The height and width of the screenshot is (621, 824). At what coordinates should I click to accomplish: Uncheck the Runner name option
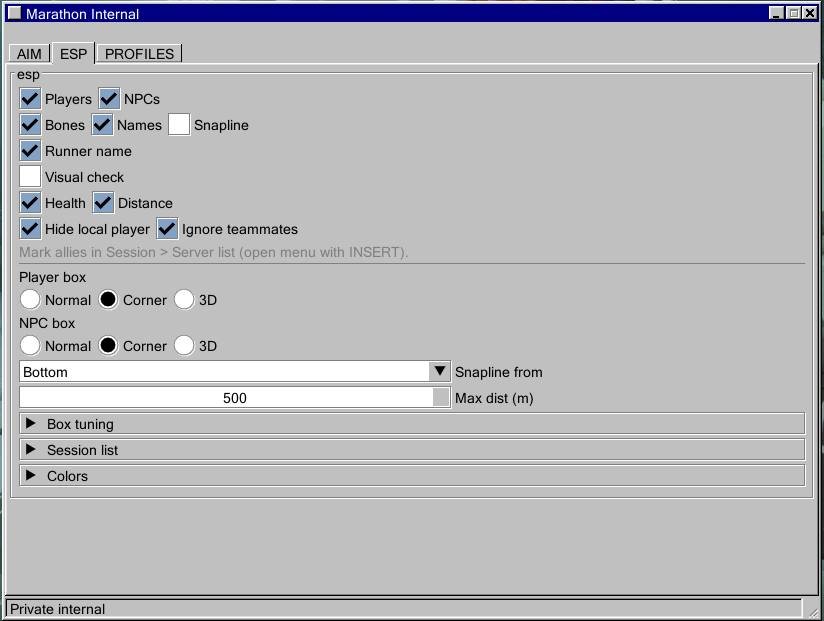click(30, 151)
